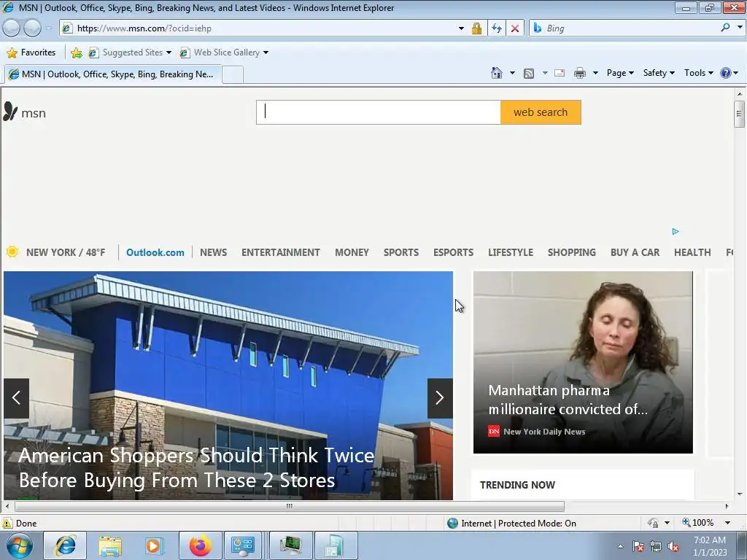The image size is (747, 560).
Task: Show the next carousel slide
Action: 440,398
